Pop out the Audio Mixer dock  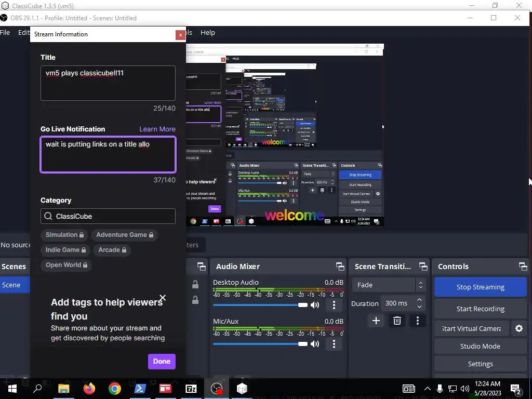click(340, 267)
